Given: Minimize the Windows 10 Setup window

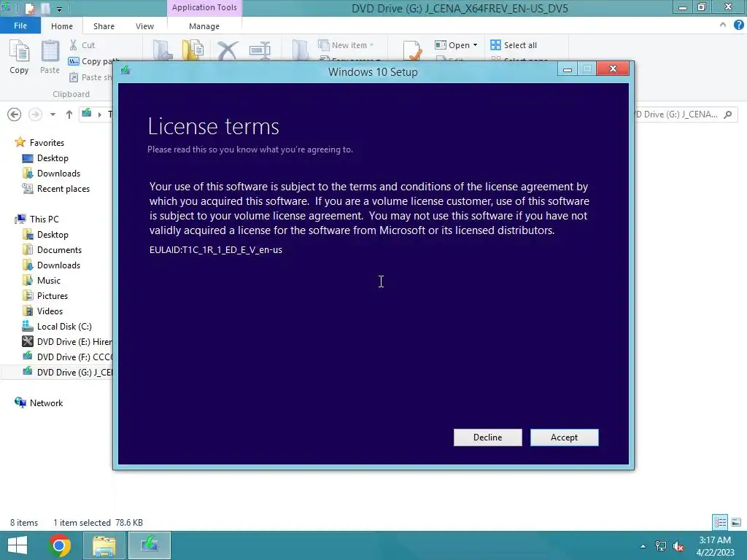Looking at the screenshot, I should click(567, 69).
